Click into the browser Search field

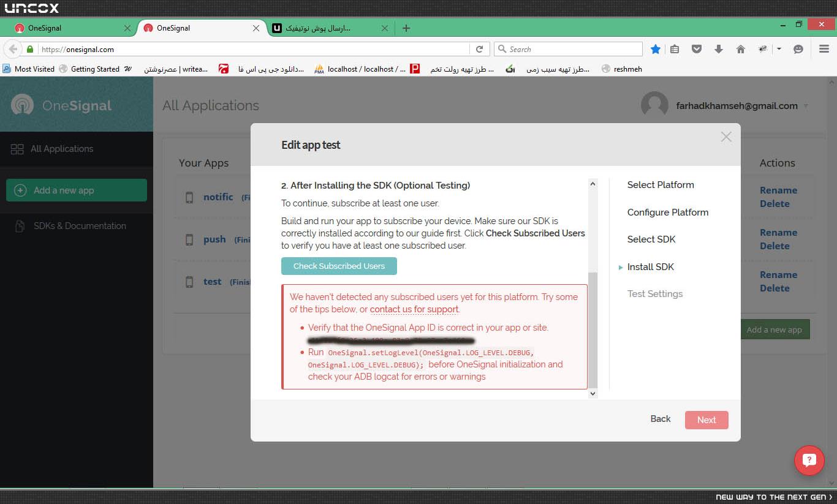pyautogui.click(x=568, y=49)
